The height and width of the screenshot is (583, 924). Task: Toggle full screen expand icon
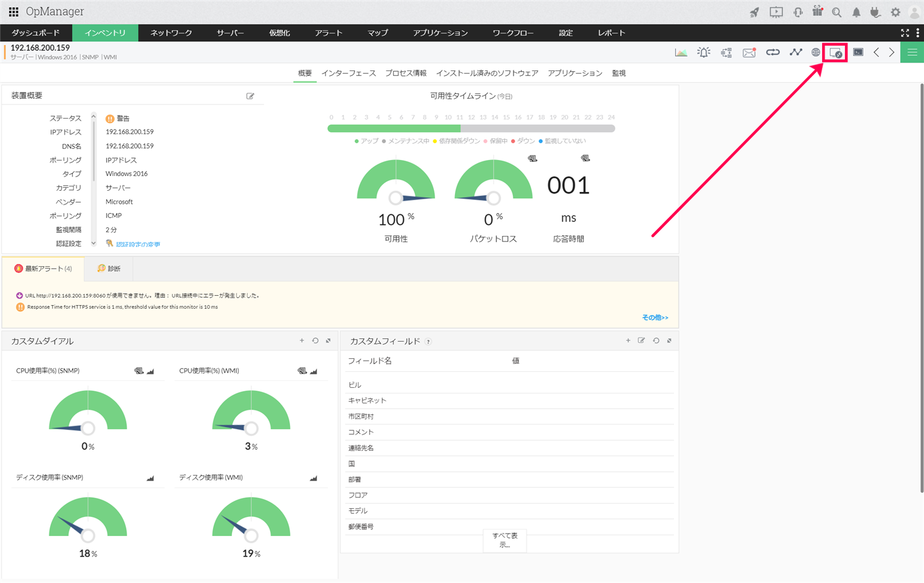(x=905, y=33)
